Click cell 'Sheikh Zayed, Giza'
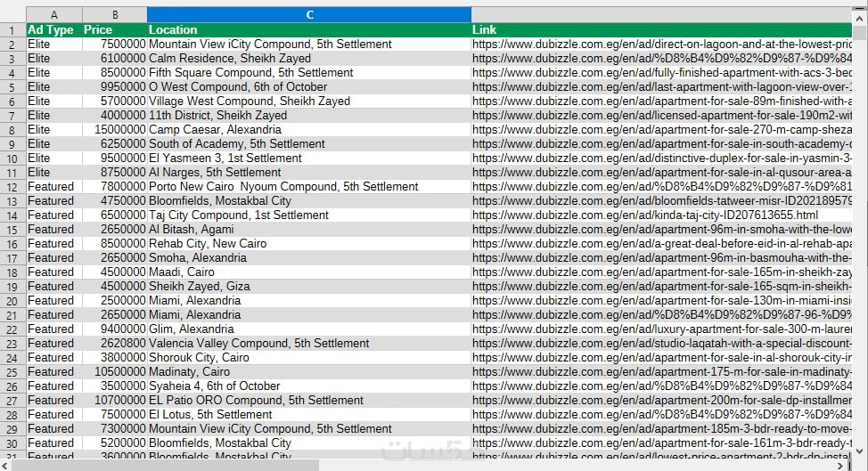Viewport: 868px width, 471px height. click(309, 287)
